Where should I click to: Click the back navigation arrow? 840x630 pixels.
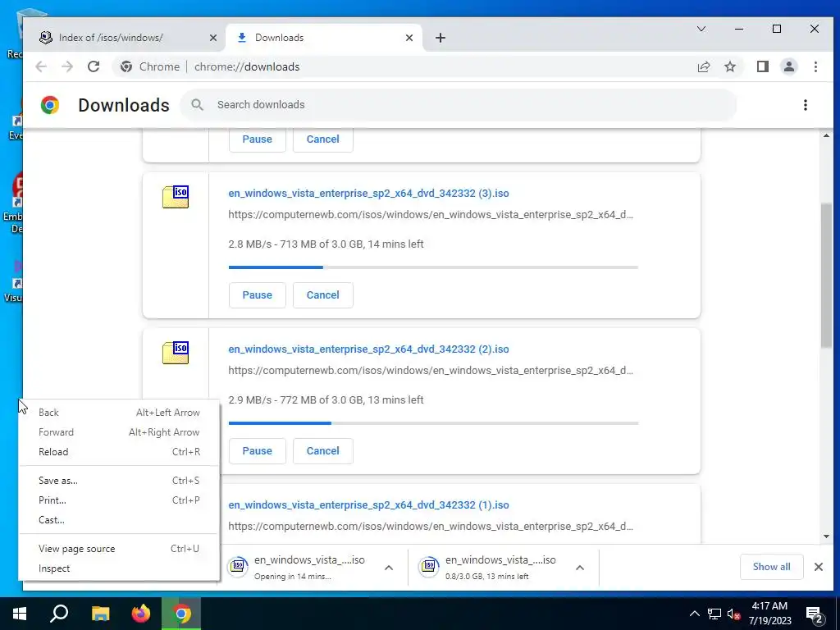41,66
